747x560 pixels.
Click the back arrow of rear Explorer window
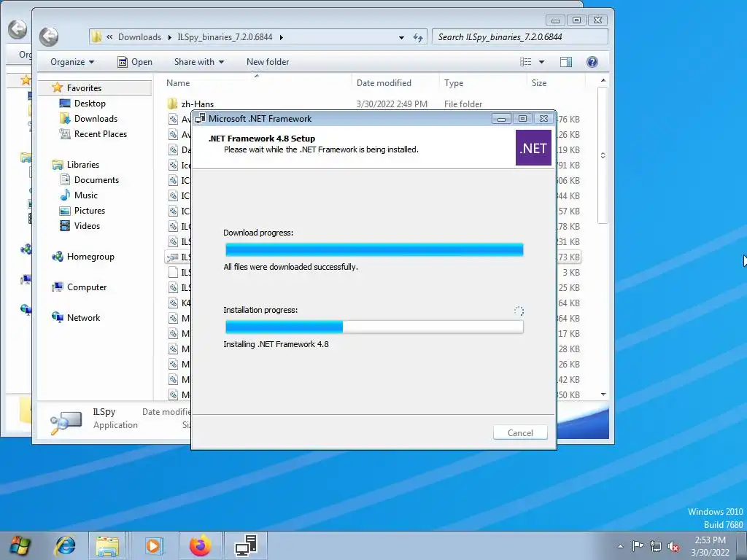(18, 29)
